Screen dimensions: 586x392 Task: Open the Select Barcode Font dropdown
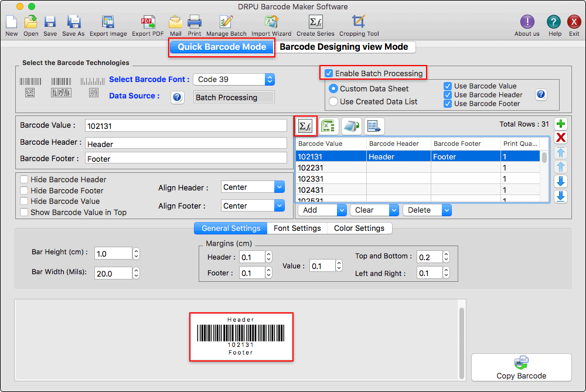(234, 79)
